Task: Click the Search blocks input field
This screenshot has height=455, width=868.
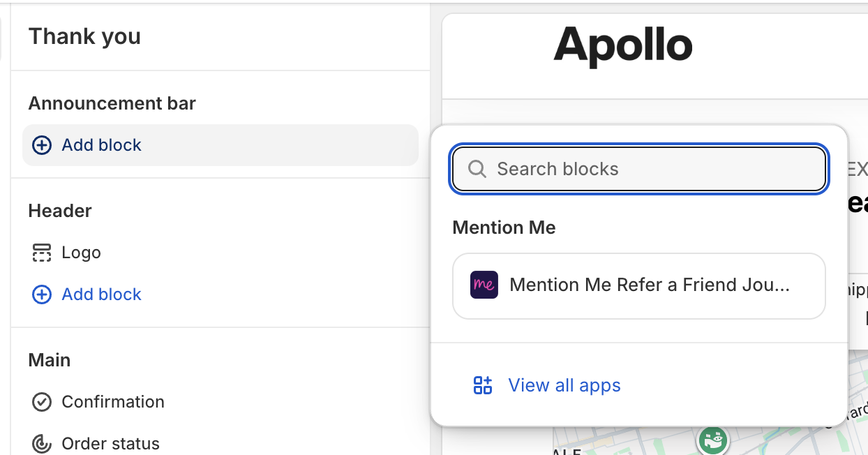Action: click(649, 169)
